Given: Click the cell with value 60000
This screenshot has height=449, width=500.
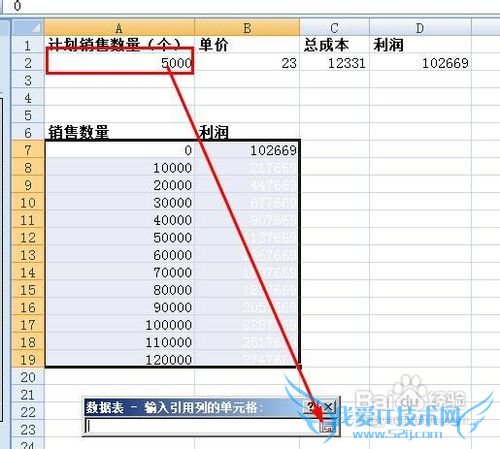Looking at the screenshot, I should [119, 255].
